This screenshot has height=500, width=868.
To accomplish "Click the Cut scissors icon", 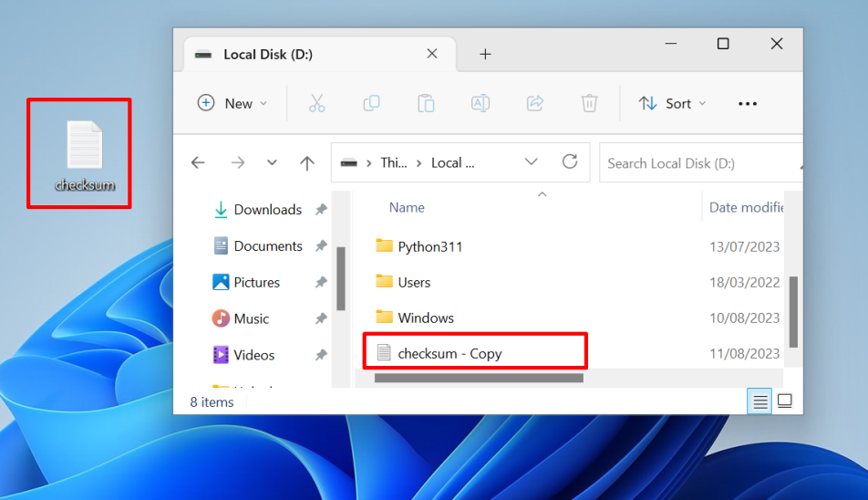I will coord(316,103).
